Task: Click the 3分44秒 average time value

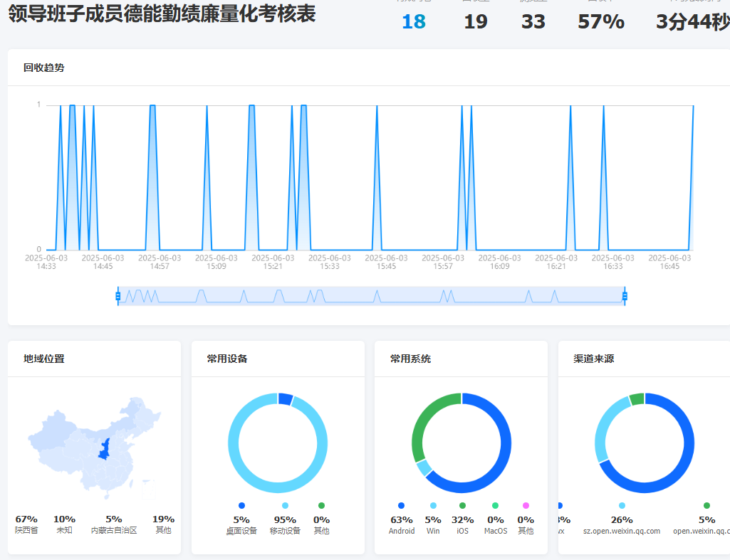Action: coord(693,21)
